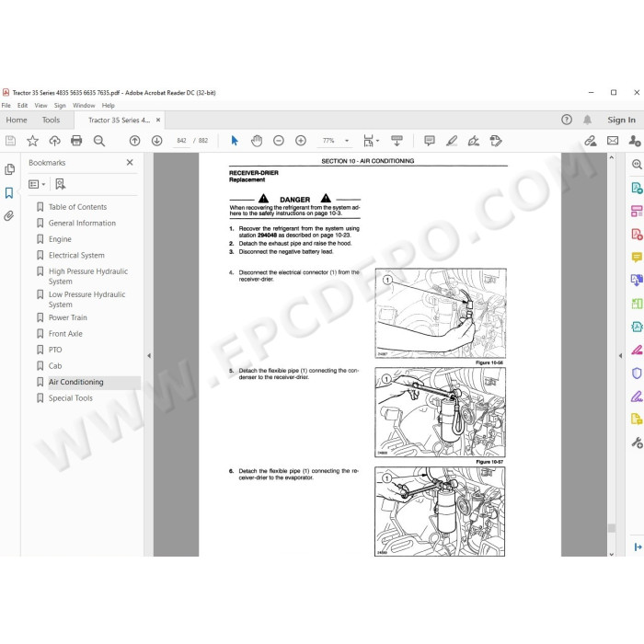Close the Tractor 35 Series tab
The image size is (644, 644).
point(158,120)
